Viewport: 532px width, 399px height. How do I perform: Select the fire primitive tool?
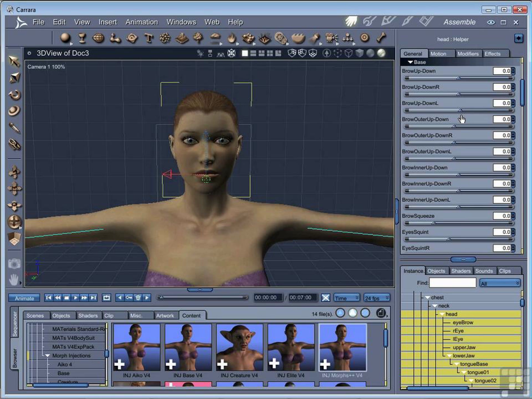[232, 38]
